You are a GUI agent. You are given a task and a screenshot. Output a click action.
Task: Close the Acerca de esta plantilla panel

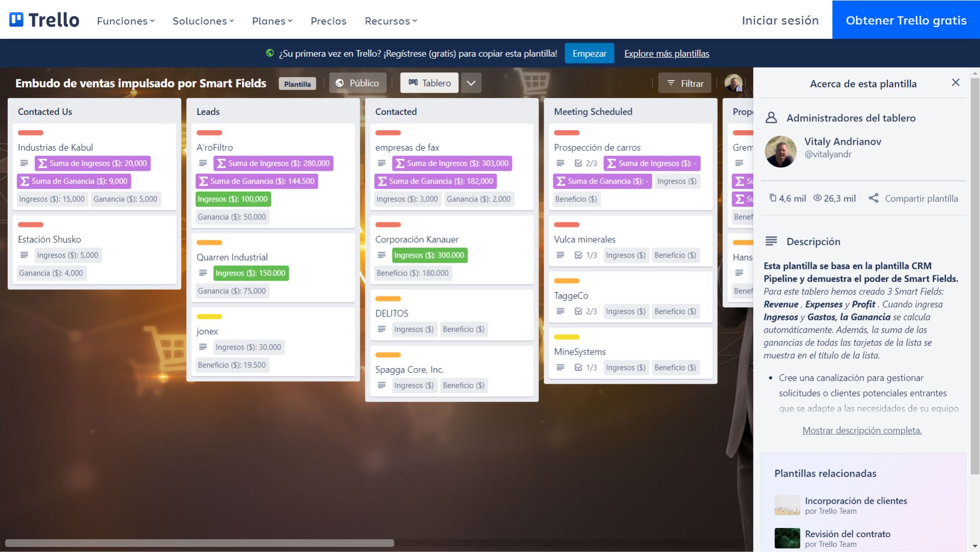955,82
